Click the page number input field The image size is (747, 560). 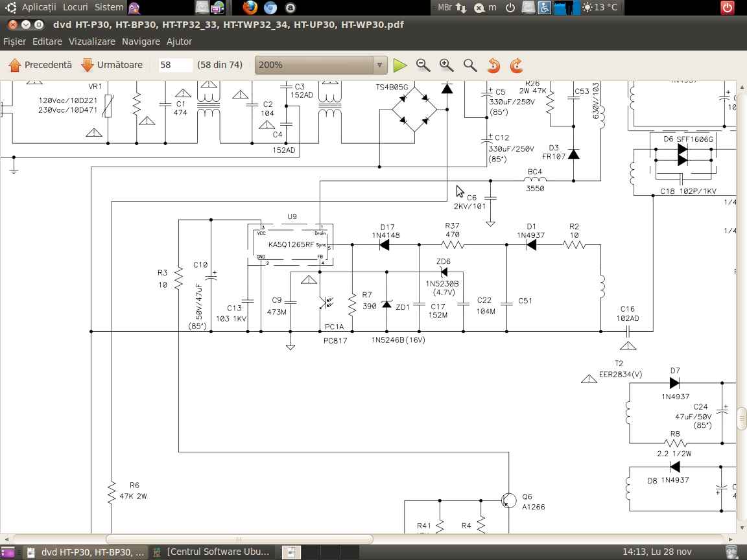(176, 65)
